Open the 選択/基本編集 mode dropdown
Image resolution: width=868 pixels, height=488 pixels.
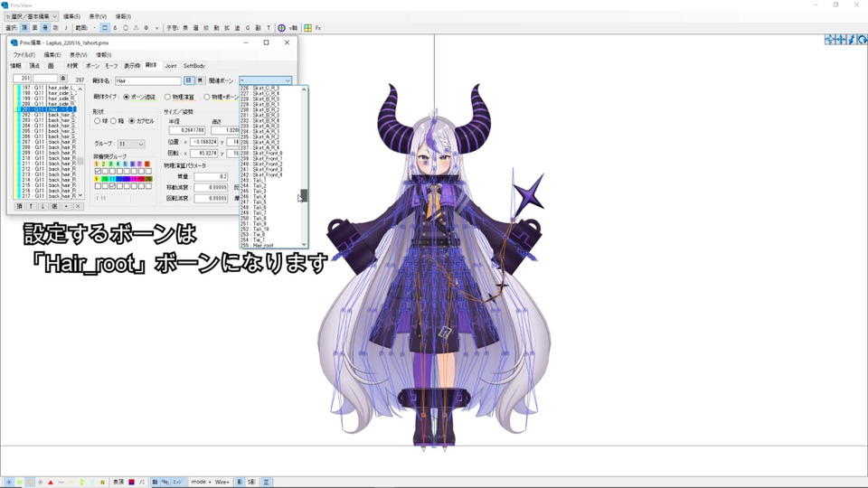(31, 16)
